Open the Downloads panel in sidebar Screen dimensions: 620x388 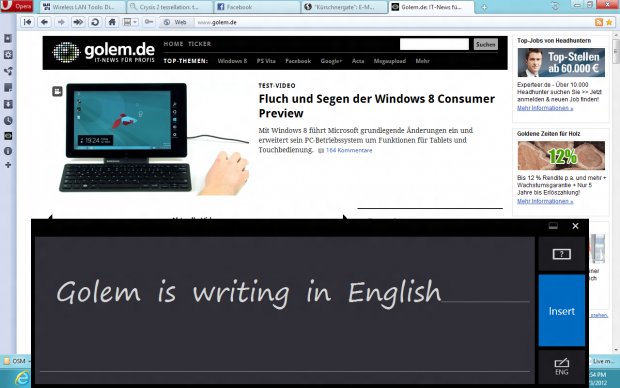(8, 104)
